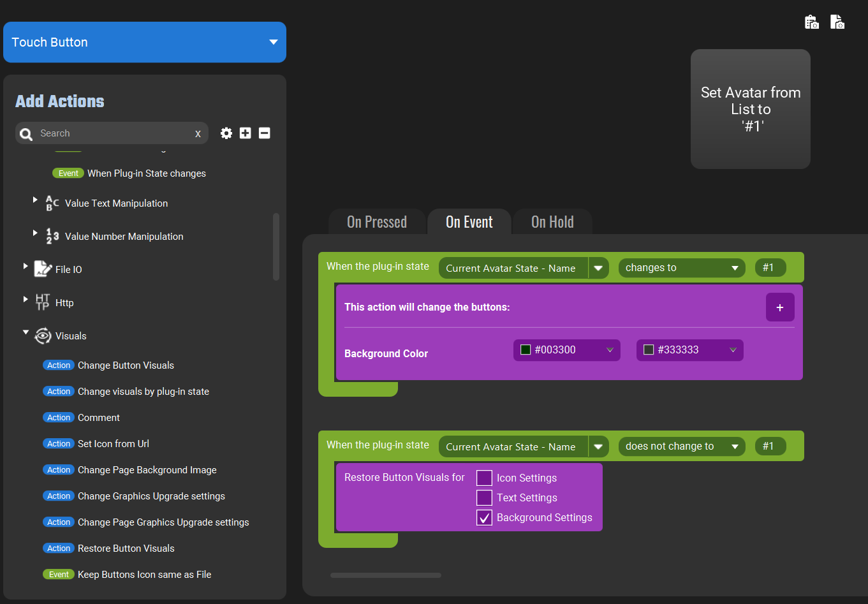The width and height of the screenshot is (868, 604).
Task: Expand all action categories plus icon
Action: click(246, 133)
